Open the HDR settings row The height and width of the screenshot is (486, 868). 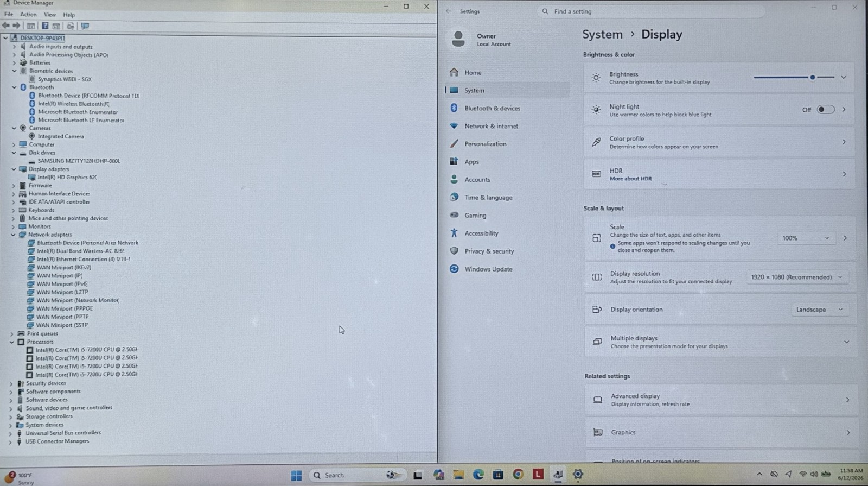click(719, 174)
